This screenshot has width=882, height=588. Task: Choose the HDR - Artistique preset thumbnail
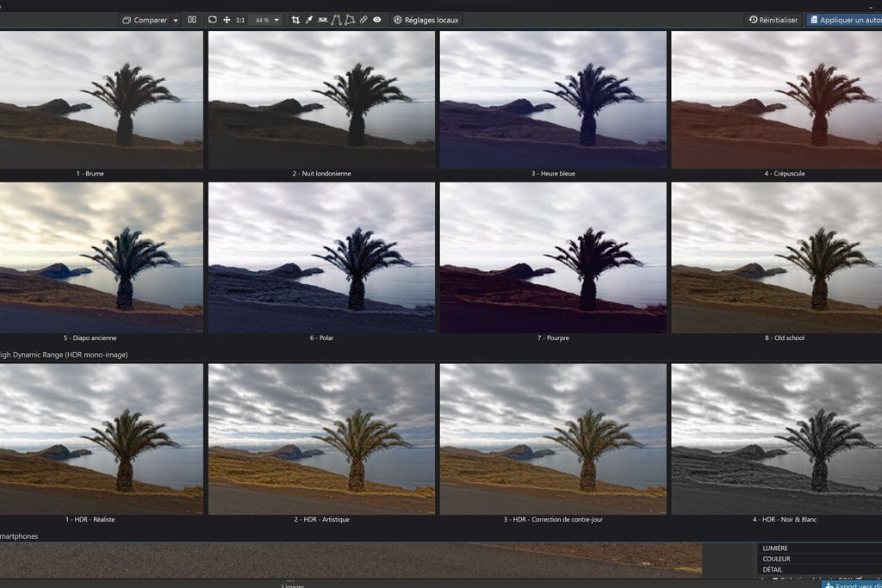[321, 438]
